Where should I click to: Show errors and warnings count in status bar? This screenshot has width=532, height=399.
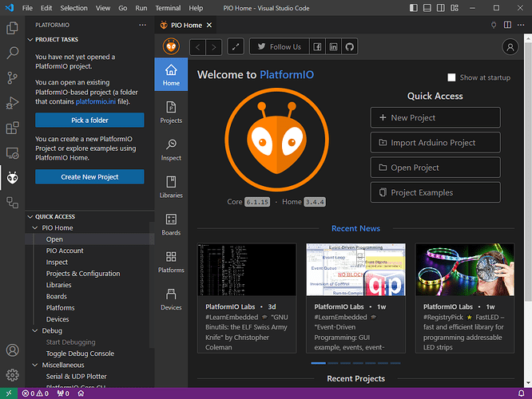[35, 393]
